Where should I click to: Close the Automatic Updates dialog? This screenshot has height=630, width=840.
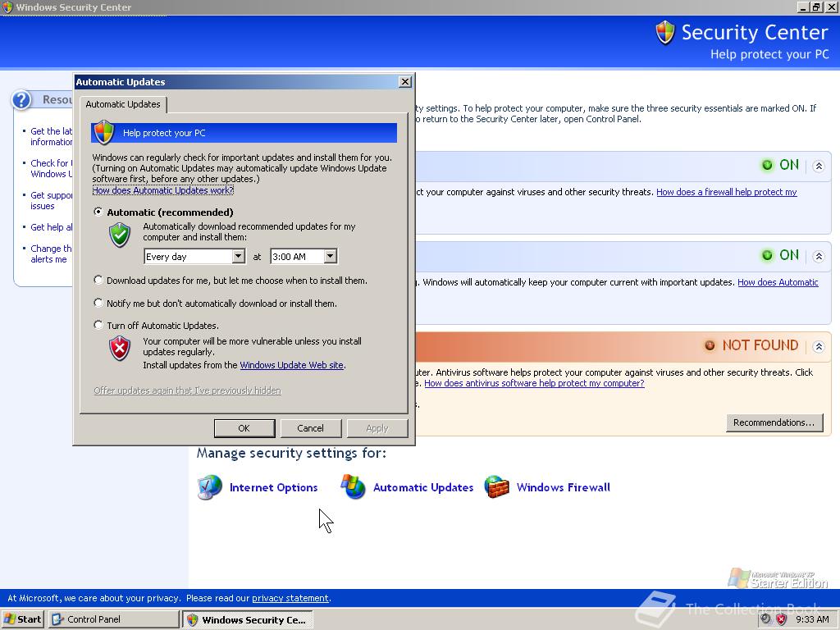coord(405,81)
